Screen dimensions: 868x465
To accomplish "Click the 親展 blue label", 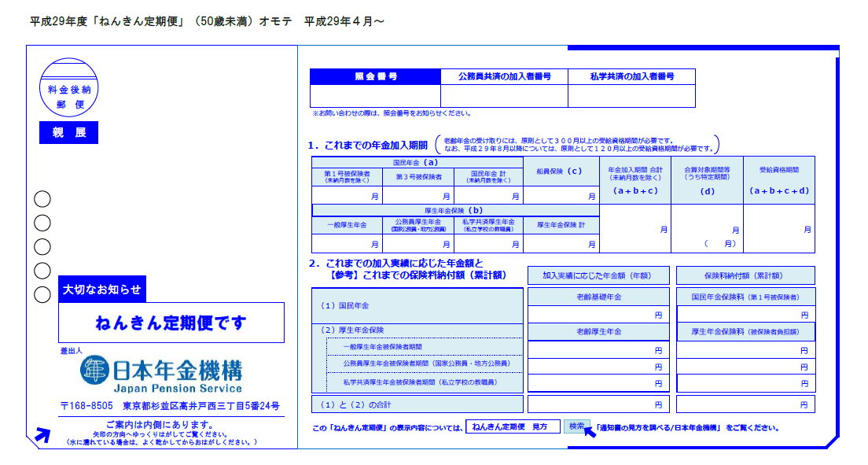I will 68,132.
